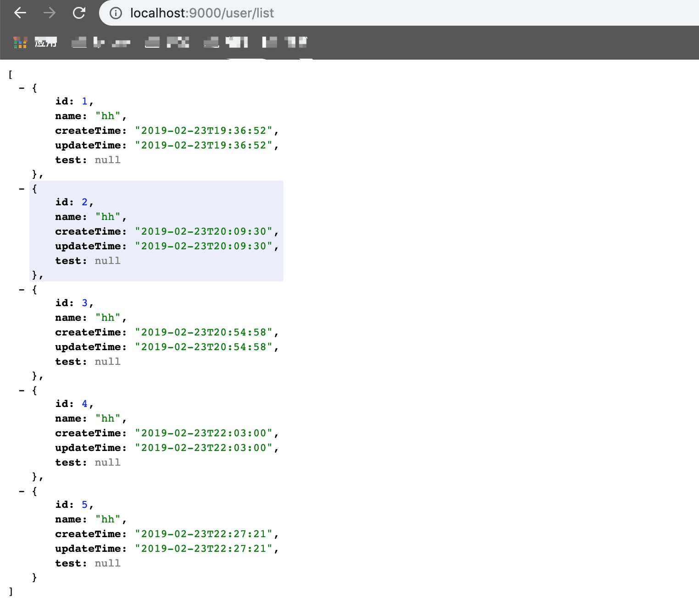
Task: Click updateTime value "2019-02-23T22:27:21"
Action: 204,549
